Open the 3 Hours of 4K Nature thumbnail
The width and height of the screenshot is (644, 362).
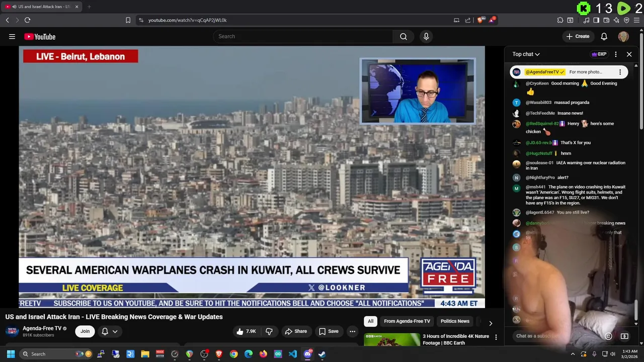pos(392,339)
